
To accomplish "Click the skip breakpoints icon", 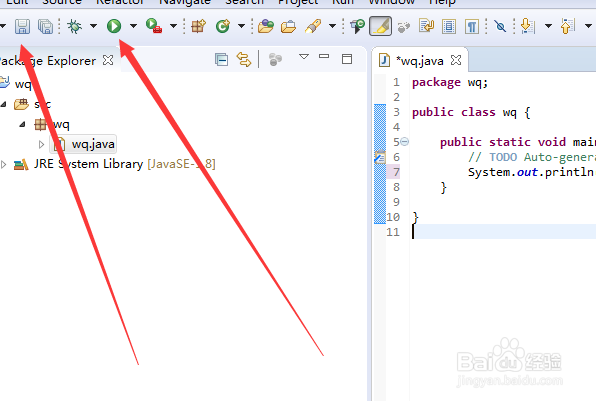I will tap(500, 26).
